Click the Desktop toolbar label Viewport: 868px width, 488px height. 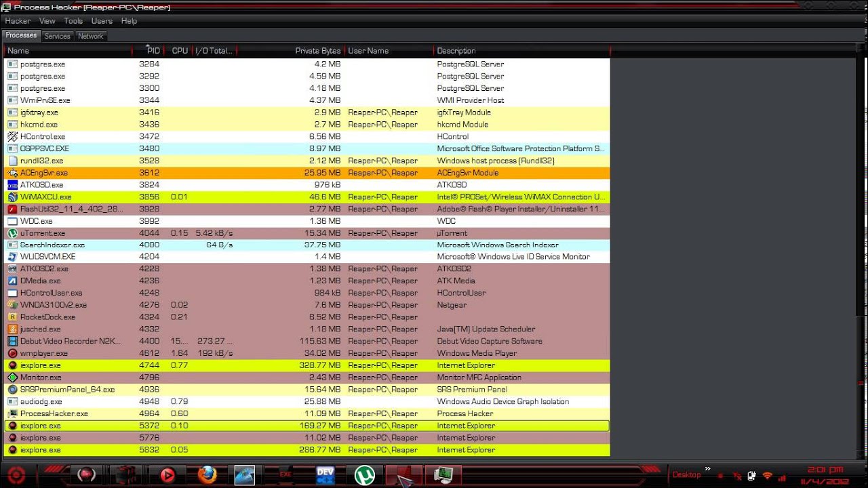coord(686,474)
